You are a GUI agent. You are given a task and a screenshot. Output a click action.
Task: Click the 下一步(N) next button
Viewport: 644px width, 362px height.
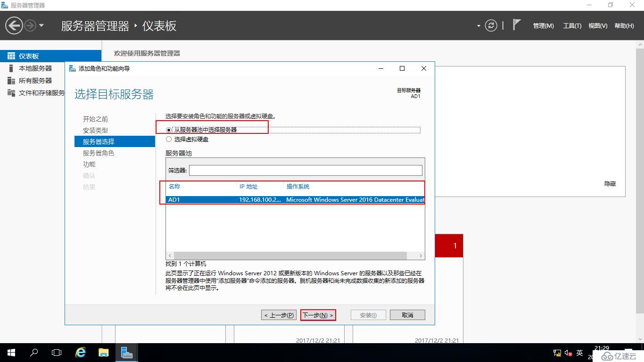tap(318, 315)
